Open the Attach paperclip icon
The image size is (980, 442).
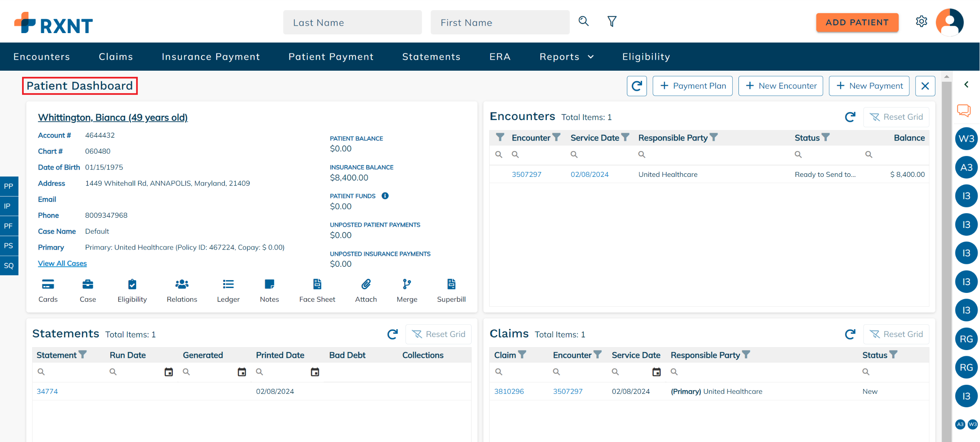[366, 284]
